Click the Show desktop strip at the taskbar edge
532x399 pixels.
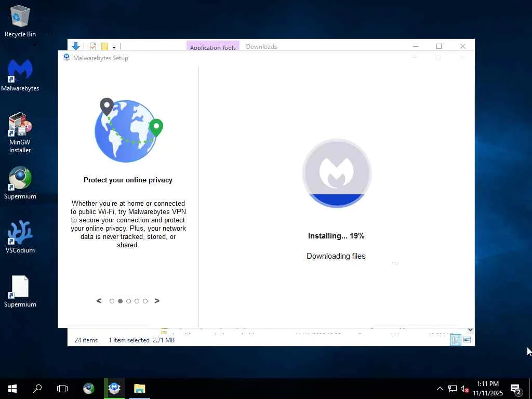click(530, 389)
